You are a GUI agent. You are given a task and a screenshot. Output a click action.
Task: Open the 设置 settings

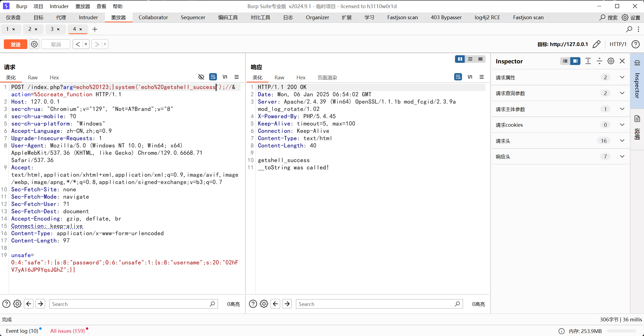(631, 18)
